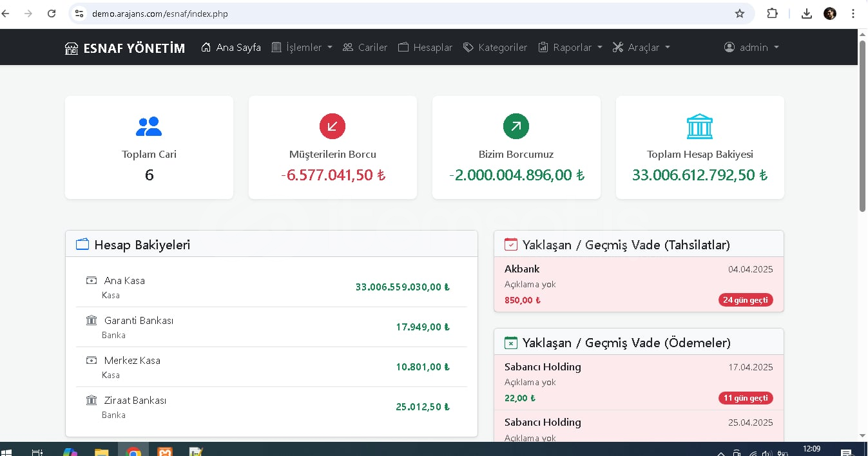Click the balance 33.006.559.030,00 ₺
Viewport: 868px width, 456px height.
point(403,287)
